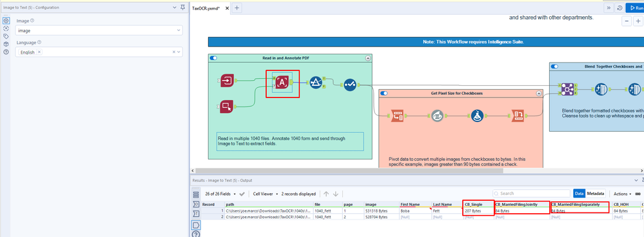Open Cell Viewer dropdown

[266, 194]
